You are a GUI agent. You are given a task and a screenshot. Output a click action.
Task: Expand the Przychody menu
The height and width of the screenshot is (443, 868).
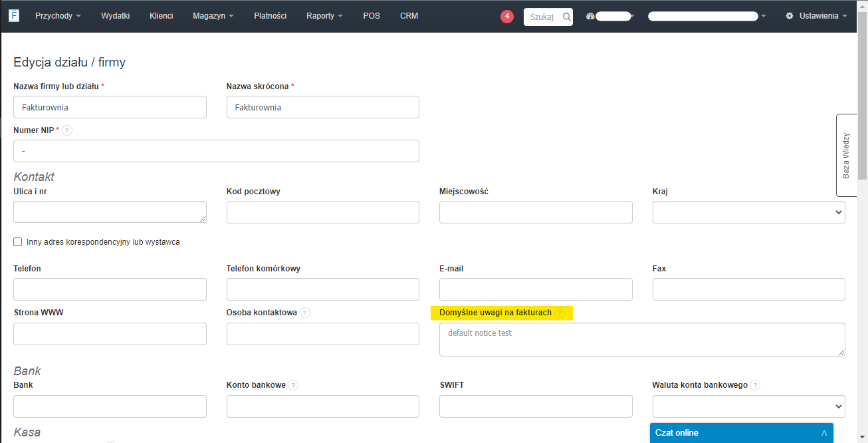58,16
